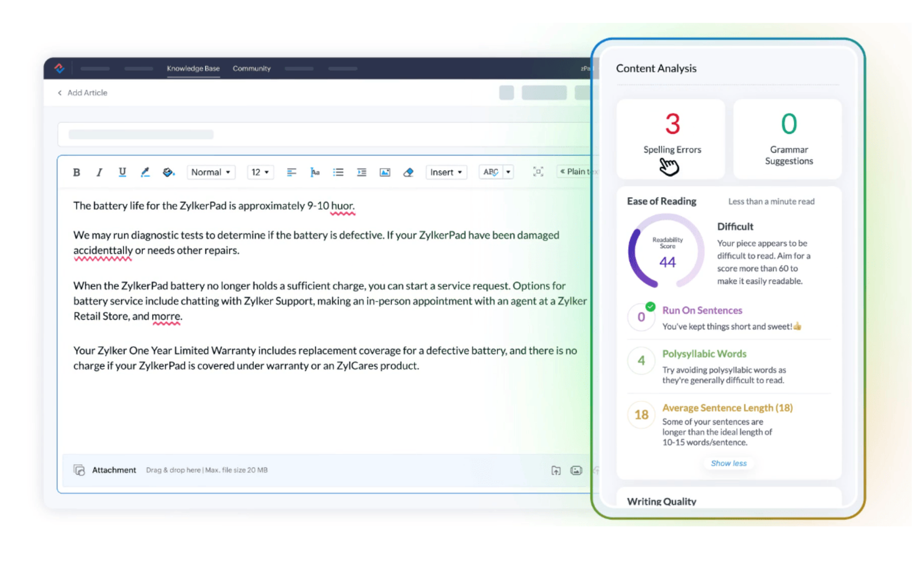The image size is (924, 585).
Task: Insert an image into the article
Action: click(385, 172)
